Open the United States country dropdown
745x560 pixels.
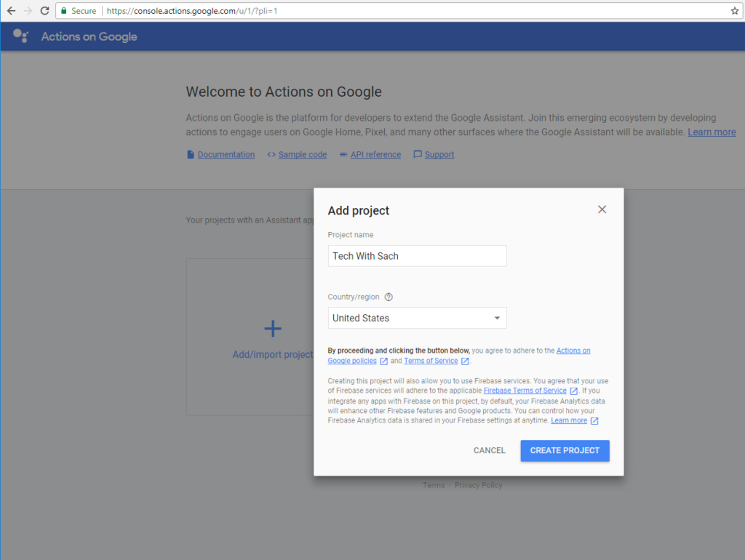point(417,318)
